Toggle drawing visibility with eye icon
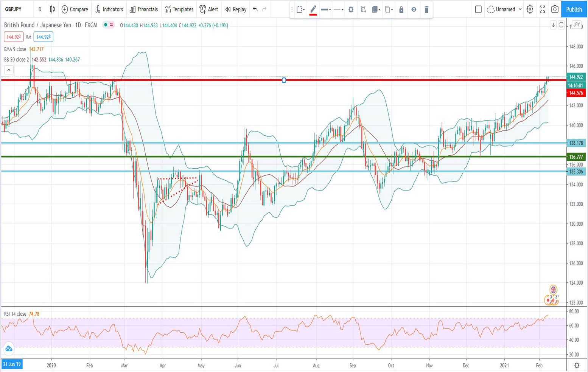The image size is (588, 372). [414, 10]
